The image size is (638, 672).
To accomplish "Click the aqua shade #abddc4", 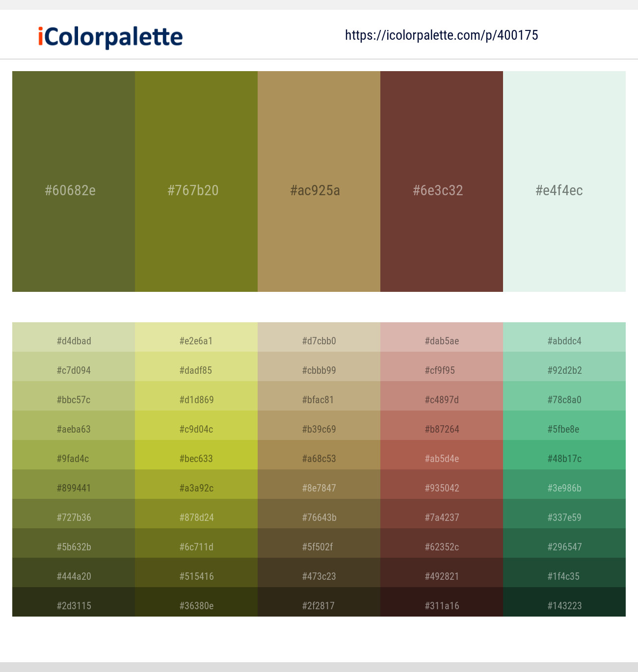I will (x=564, y=341).
